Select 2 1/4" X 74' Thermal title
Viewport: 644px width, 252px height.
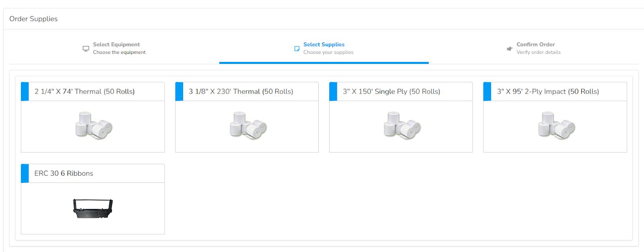point(85,92)
